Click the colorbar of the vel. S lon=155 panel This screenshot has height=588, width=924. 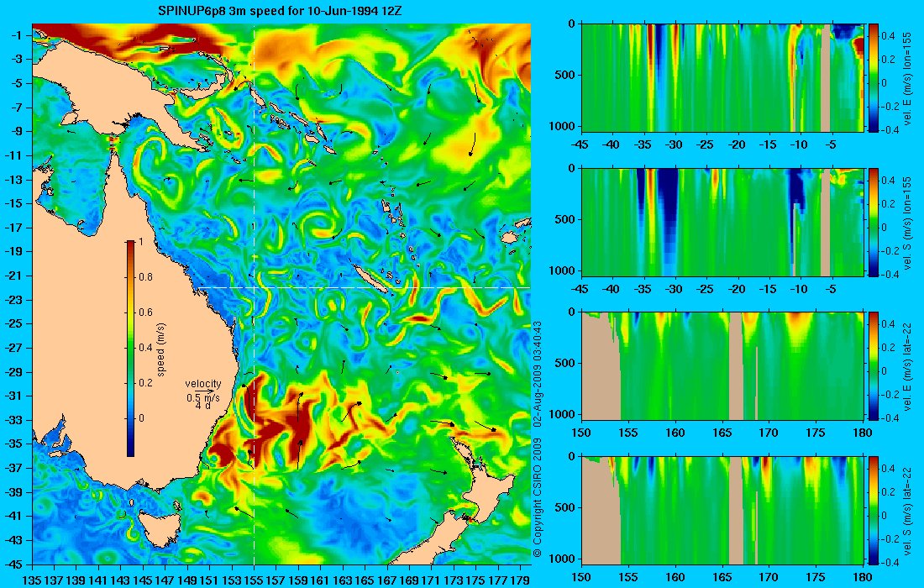pos(873,222)
